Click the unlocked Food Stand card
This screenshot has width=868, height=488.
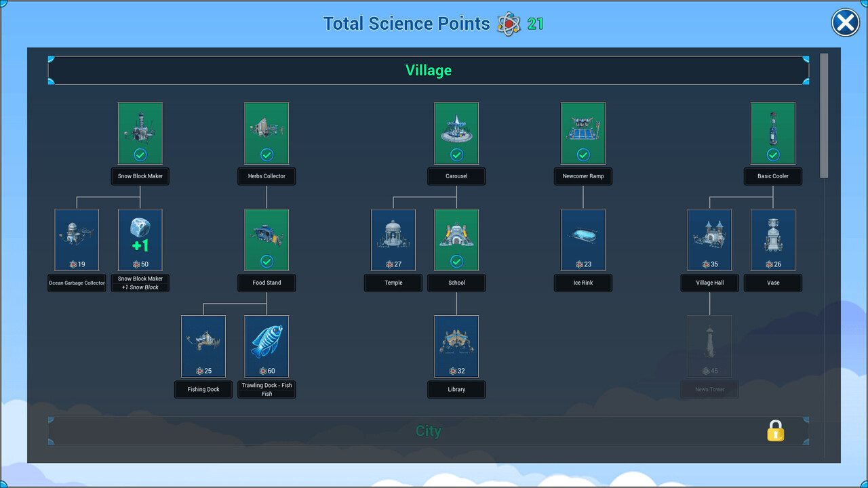pyautogui.click(x=267, y=239)
